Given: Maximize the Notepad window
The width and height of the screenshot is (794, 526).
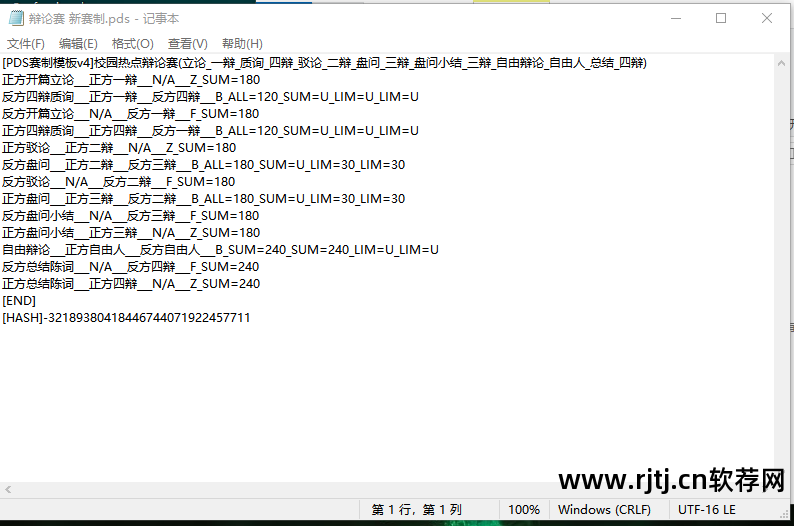Looking at the screenshot, I should (721, 18).
